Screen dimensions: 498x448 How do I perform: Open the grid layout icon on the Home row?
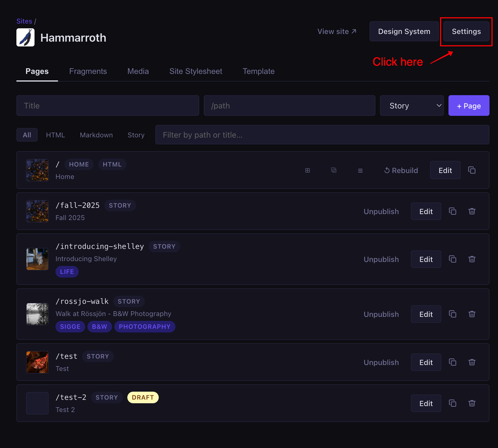click(308, 170)
